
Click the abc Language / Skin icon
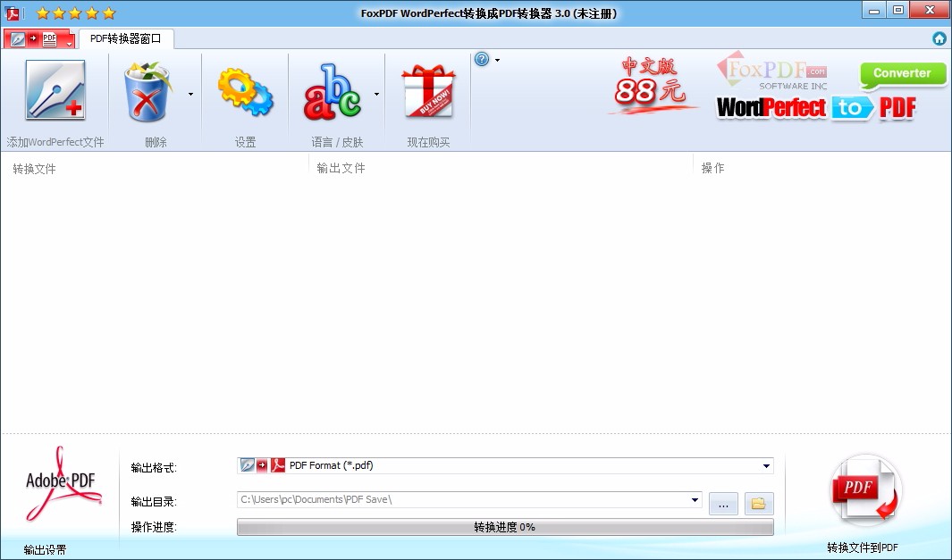[x=333, y=92]
